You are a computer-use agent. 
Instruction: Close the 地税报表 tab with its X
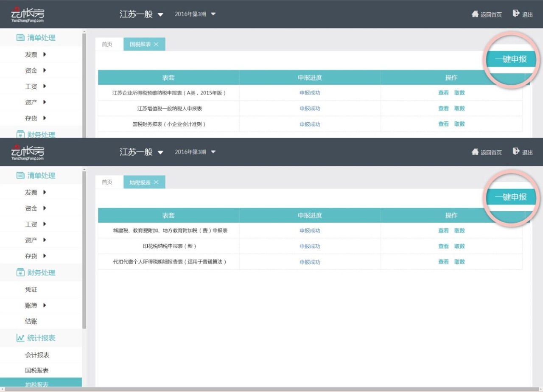pos(156,182)
